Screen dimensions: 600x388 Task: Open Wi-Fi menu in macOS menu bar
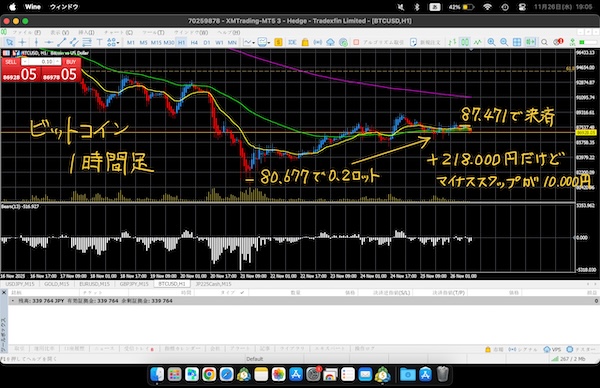tap(487, 7)
